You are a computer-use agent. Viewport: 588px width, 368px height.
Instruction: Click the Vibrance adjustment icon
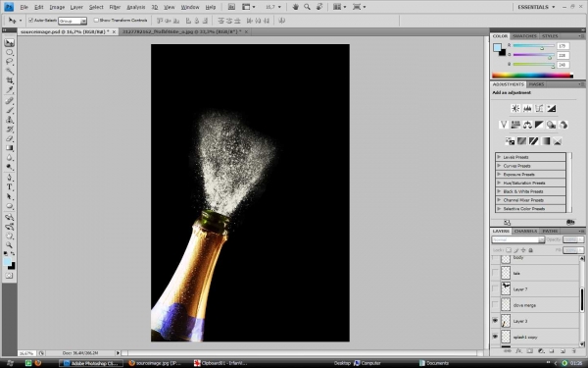click(x=504, y=125)
